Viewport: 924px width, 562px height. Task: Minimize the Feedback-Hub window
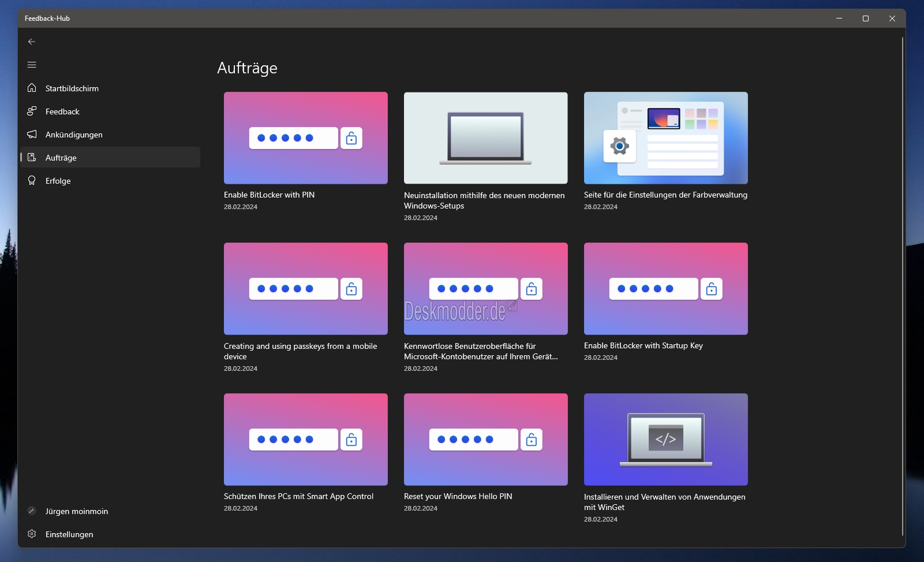(x=839, y=18)
